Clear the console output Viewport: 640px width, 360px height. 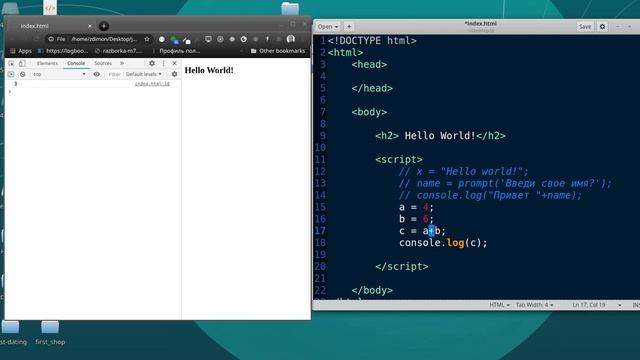tap(22, 74)
